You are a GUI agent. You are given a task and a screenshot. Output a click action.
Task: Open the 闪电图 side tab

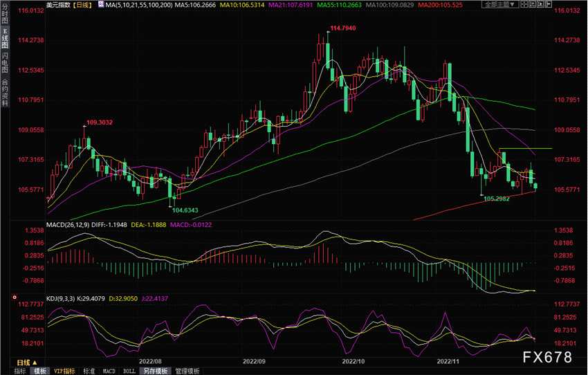tap(5, 63)
